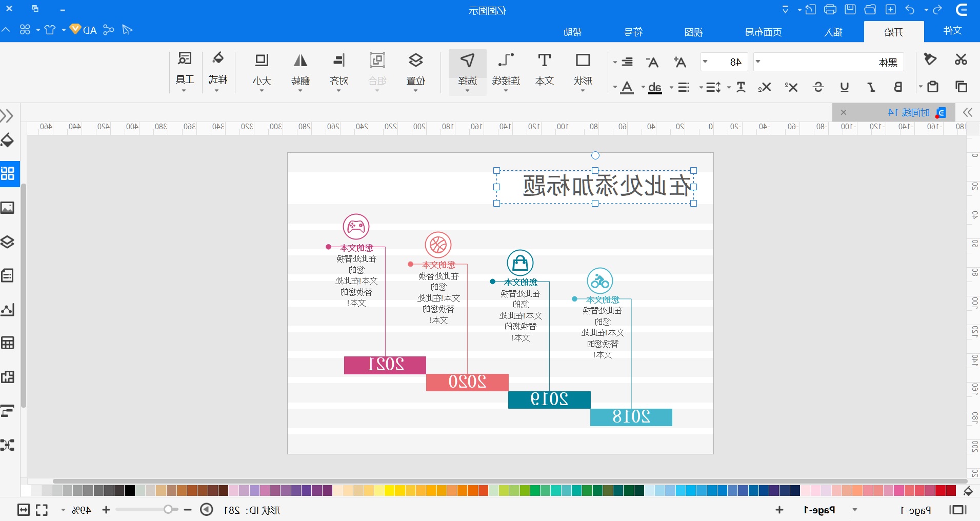Click the New document plus icon

[x=891, y=9]
